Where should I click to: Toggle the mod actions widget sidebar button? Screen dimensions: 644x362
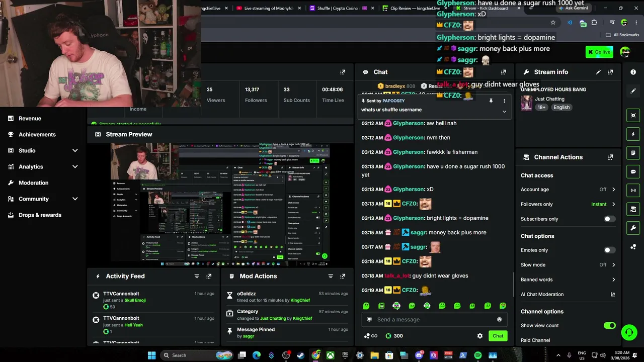tap(633, 153)
